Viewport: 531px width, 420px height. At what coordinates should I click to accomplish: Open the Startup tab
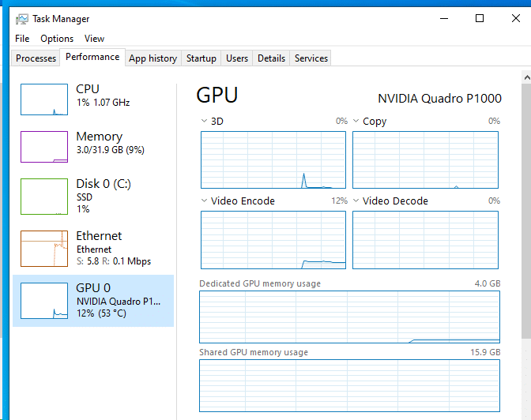(201, 58)
